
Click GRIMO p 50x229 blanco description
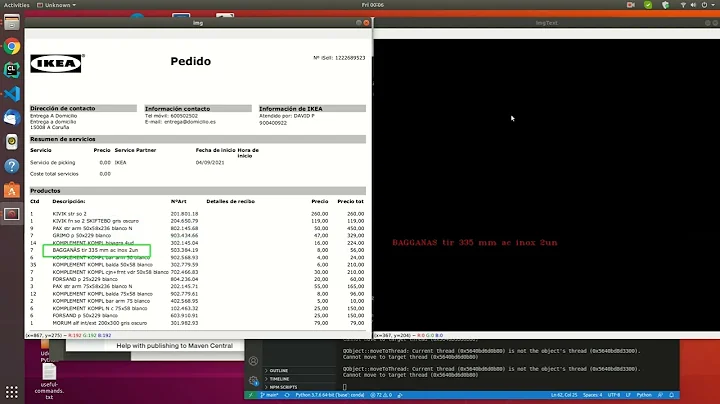(81, 235)
